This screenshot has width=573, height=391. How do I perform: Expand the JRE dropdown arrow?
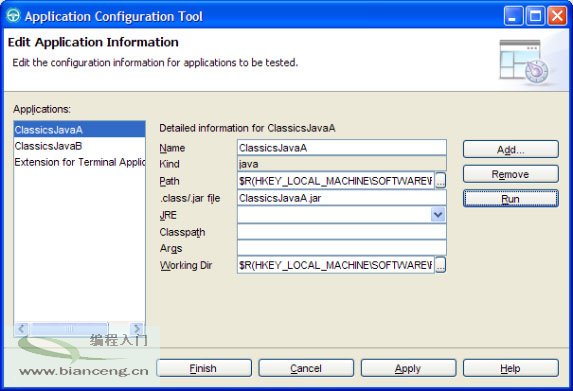[x=438, y=215]
